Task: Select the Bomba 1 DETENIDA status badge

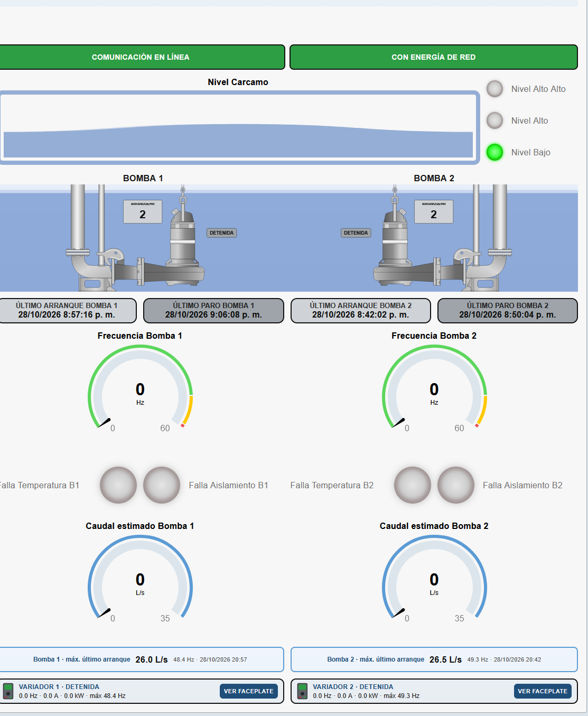Action: (x=221, y=233)
